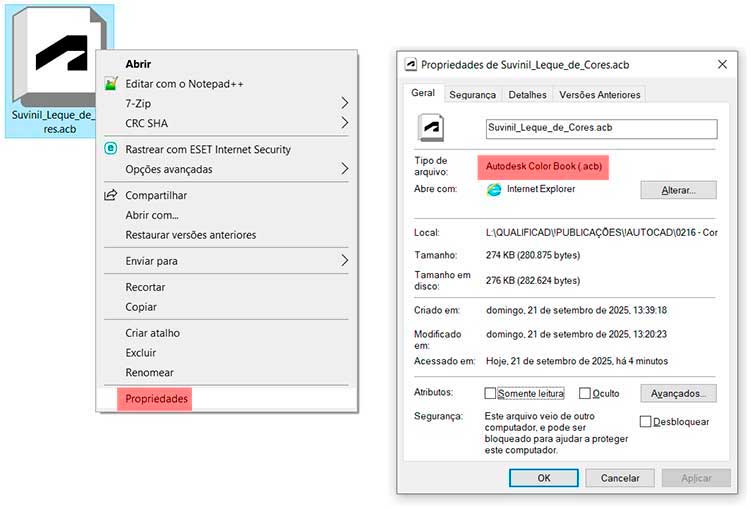This screenshot has width=750, height=509.
Task: Check the Oculto attribute
Action: coord(585,393)
